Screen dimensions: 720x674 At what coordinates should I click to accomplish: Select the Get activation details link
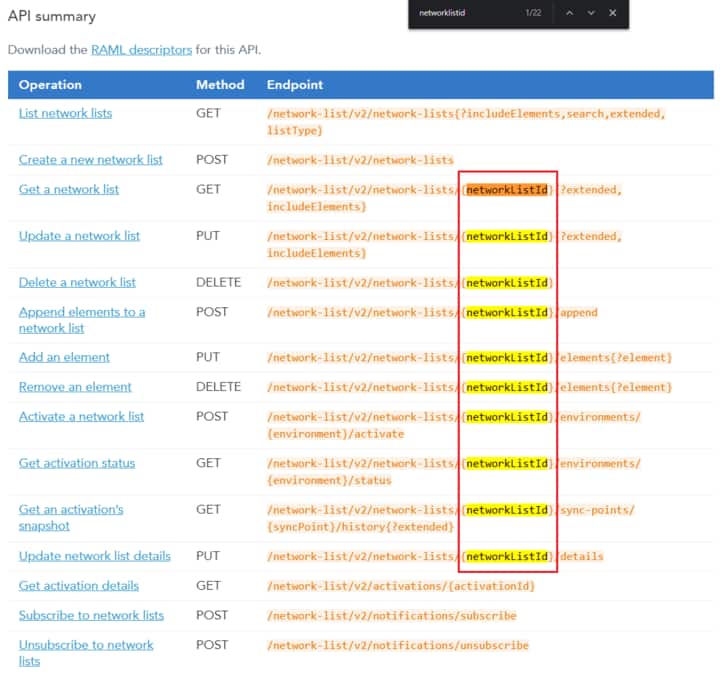pyautogui.click(x=78, y=585)
